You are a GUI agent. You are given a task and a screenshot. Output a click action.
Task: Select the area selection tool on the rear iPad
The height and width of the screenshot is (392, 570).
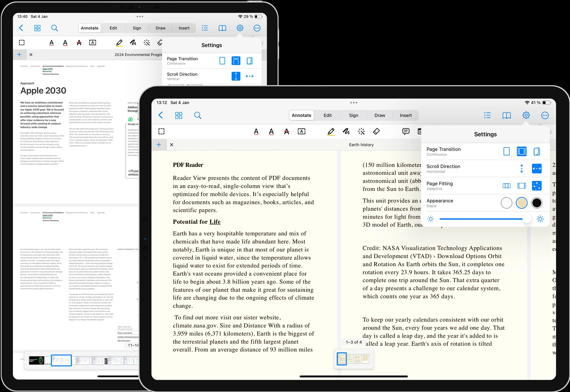(22, 42)
